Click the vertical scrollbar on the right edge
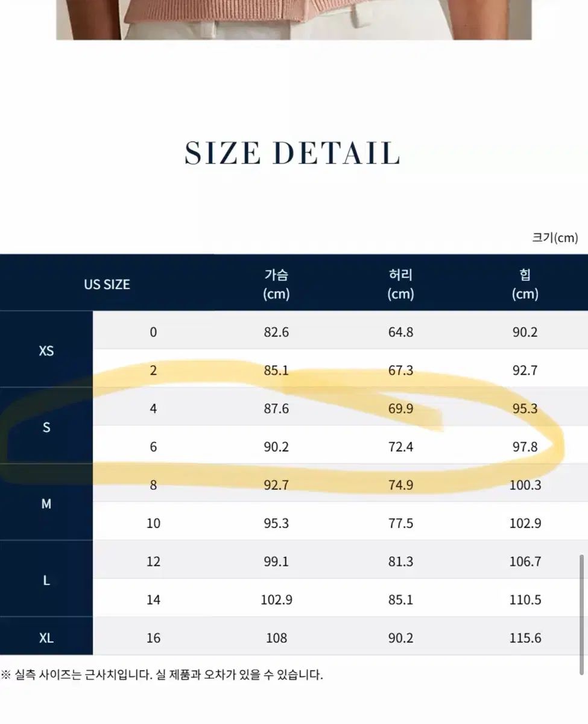The height and width of the screenshot is (724, 588). [582, 614]
